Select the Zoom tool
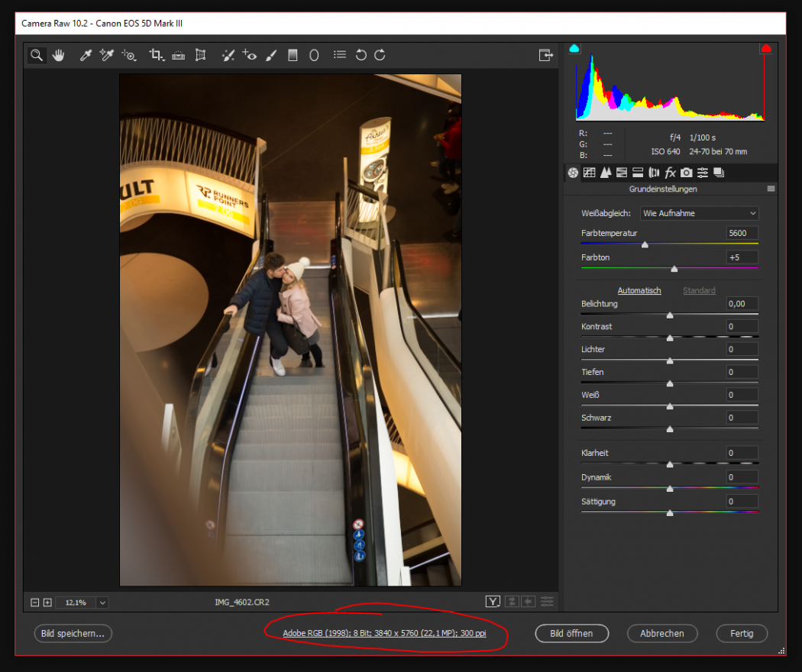The width and height of the screenshot is (802, 672). coord(37,54)
